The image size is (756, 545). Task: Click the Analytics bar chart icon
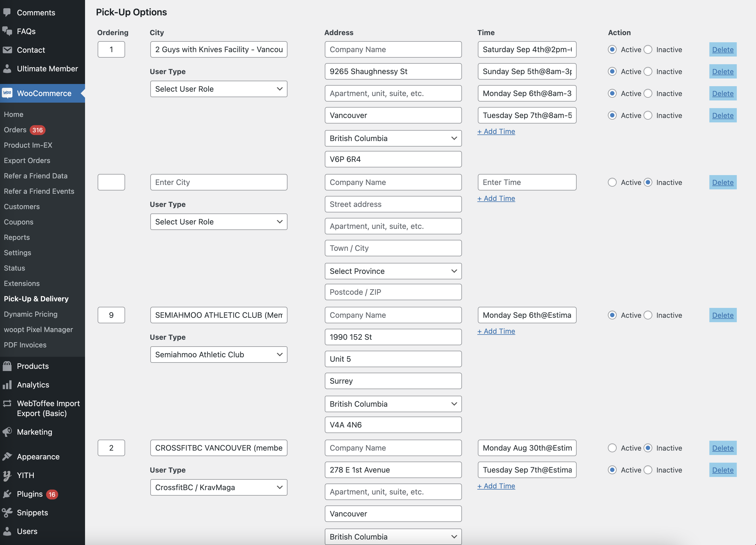7,384
